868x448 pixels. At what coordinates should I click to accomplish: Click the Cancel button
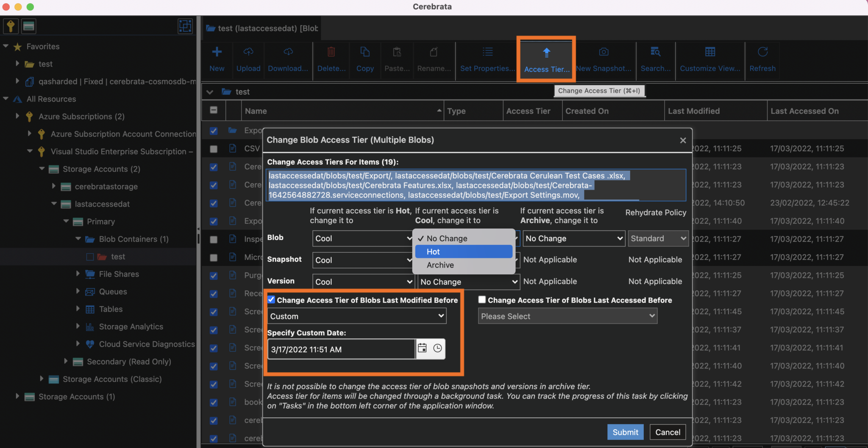668,432
